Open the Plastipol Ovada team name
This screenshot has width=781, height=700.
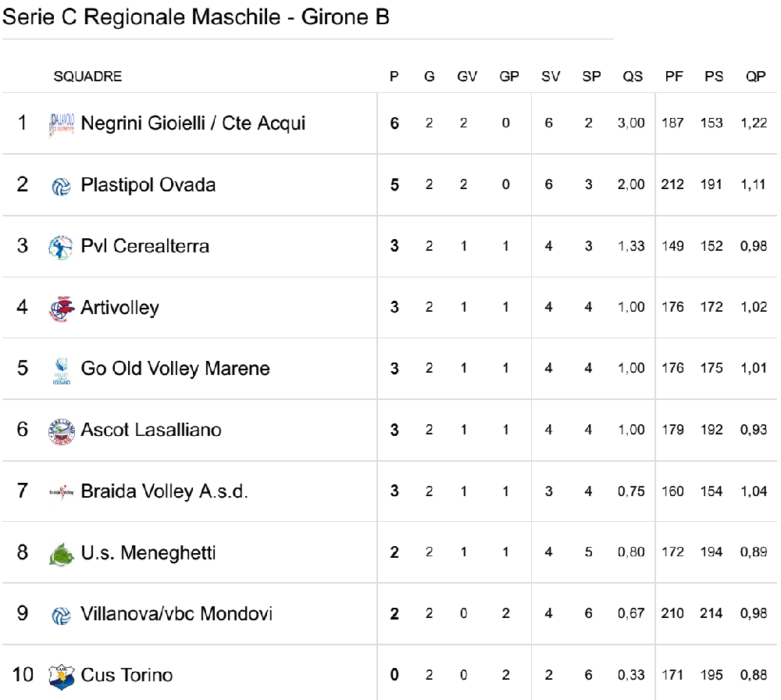pyautogui.click(x=148, y=185)
